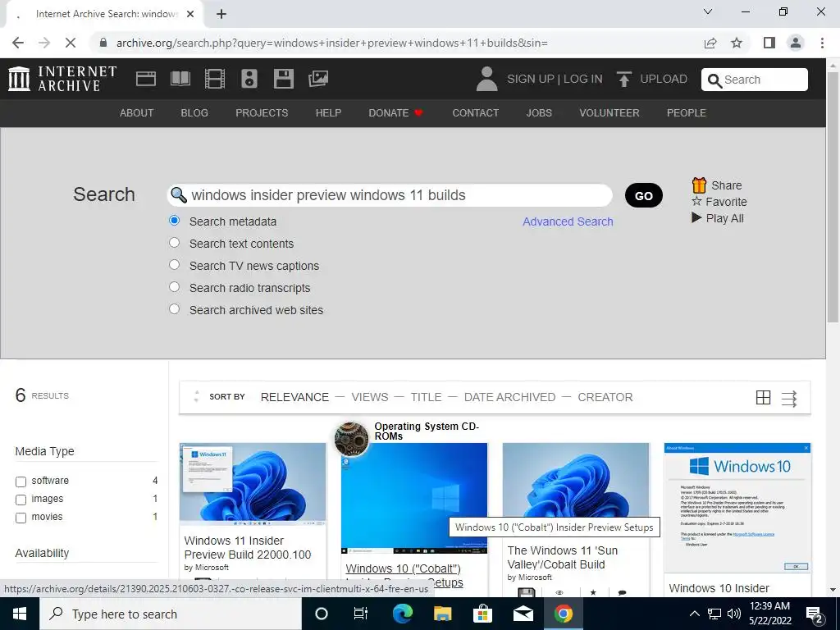Click the SIGN UP link

pyautogui.click(x=531, y=79)
